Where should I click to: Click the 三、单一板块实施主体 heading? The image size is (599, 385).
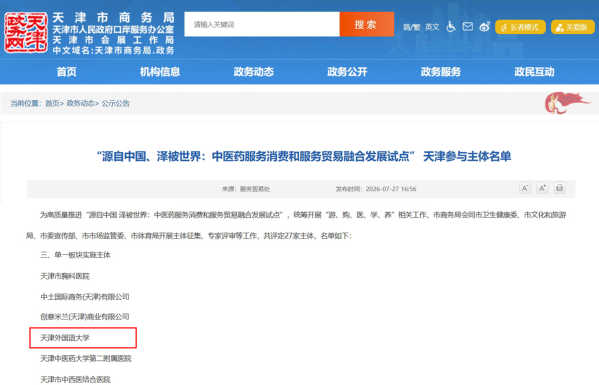click(75, 255)
